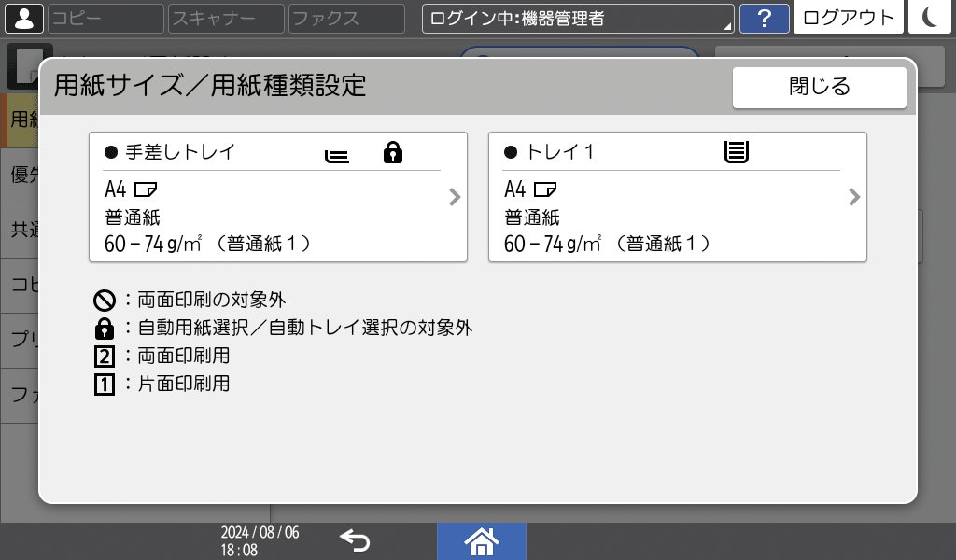Screen dimensions: 956x560
Task: Expand 手差しトレイ settings via its chevron
Action: (x=455, y=197)
